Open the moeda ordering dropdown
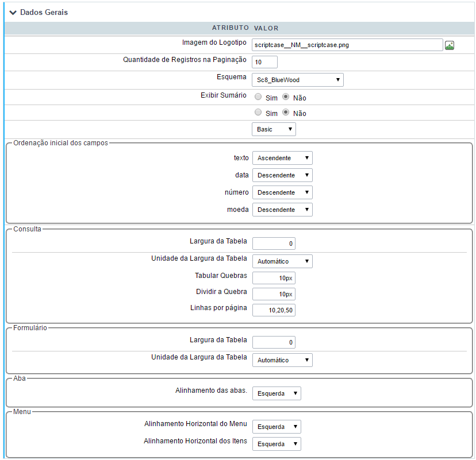This screenshot has height=460, width=476. [x=282, y=210]
